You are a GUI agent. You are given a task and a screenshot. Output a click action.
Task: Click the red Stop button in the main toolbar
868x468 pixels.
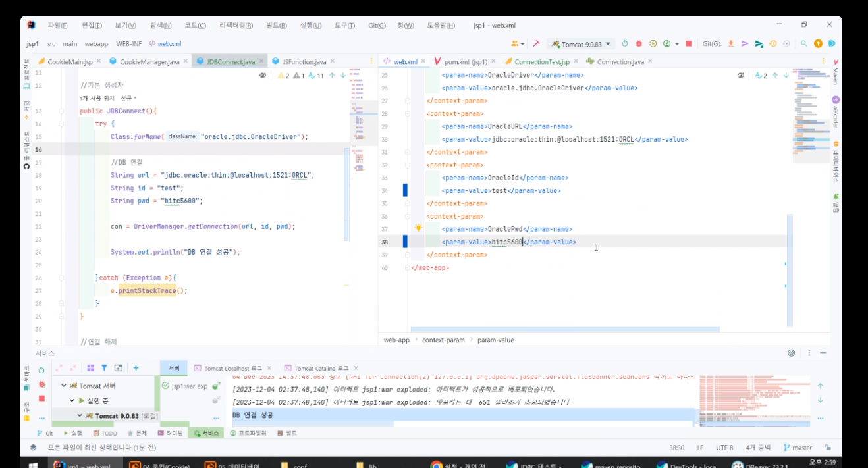[688, 44]
